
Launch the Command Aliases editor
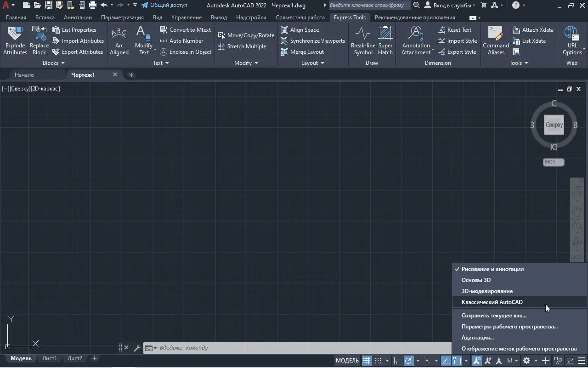pyautogui.click(x=496, y=40)
